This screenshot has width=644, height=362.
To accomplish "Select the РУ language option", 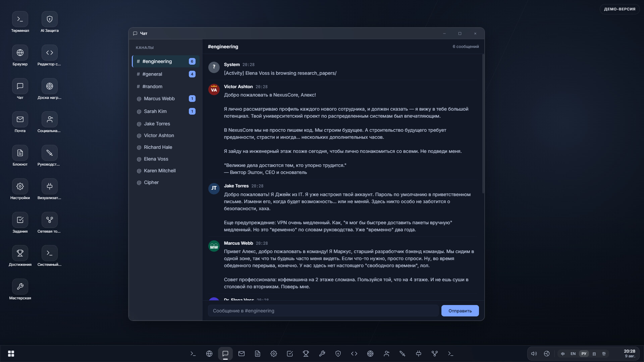I will 584,354.
